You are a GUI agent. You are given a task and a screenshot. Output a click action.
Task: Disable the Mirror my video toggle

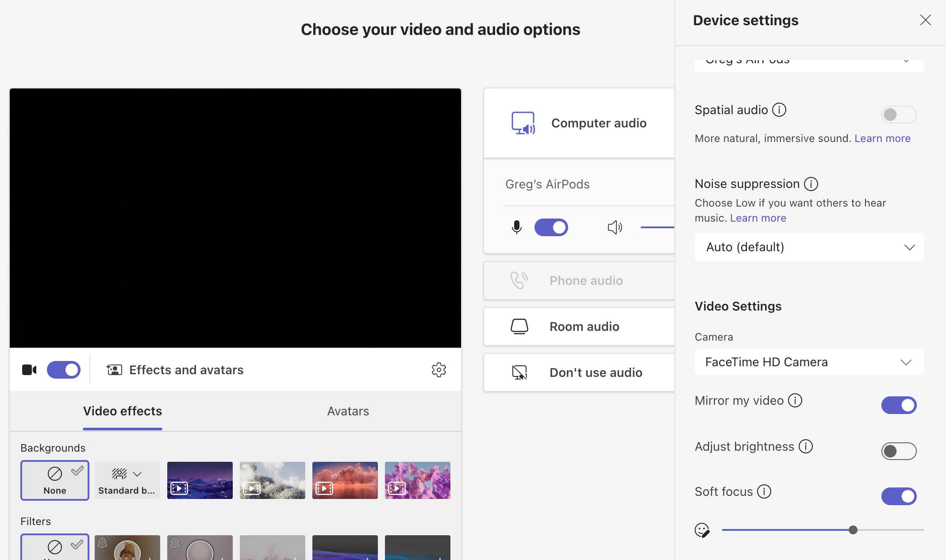click(899, 405)
